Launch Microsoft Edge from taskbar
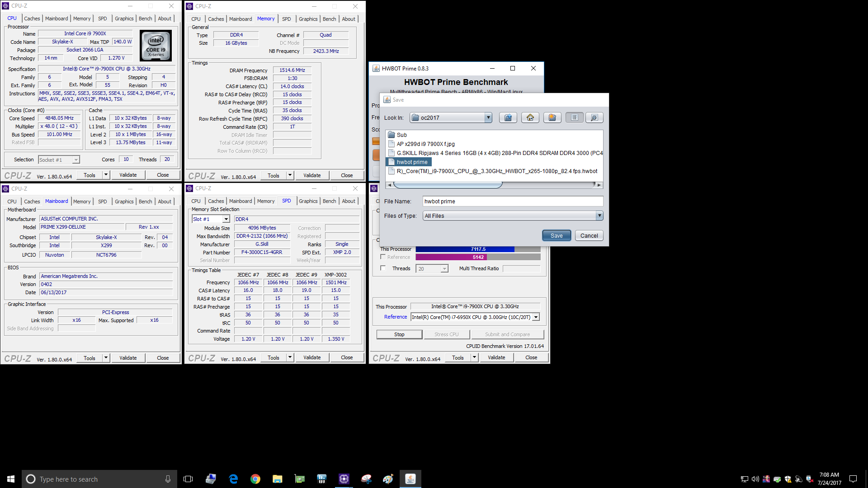Image resolution: width=868 pixels, height=488 pixels. (x=233, y=479)
